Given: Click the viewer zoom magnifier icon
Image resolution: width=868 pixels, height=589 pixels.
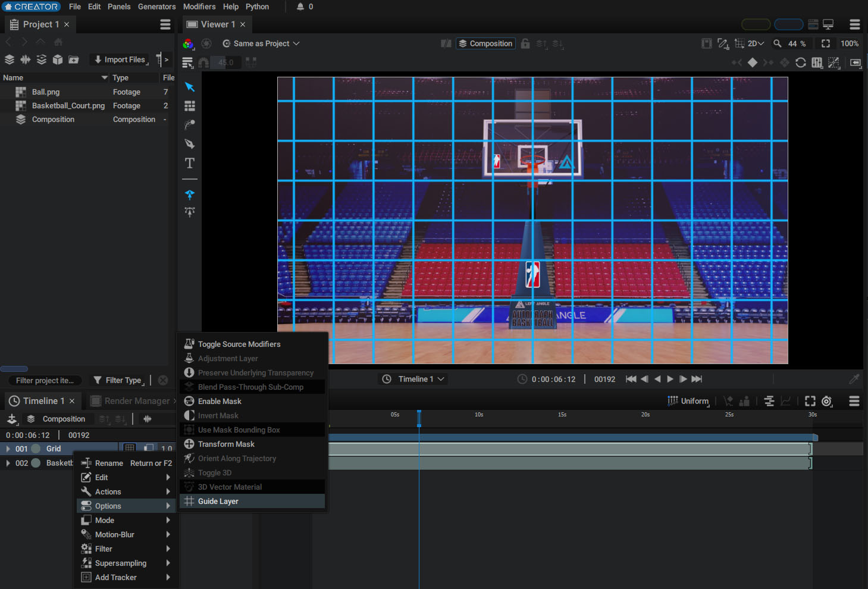Looking at the screenshot, I should click(x=777, y=43).
